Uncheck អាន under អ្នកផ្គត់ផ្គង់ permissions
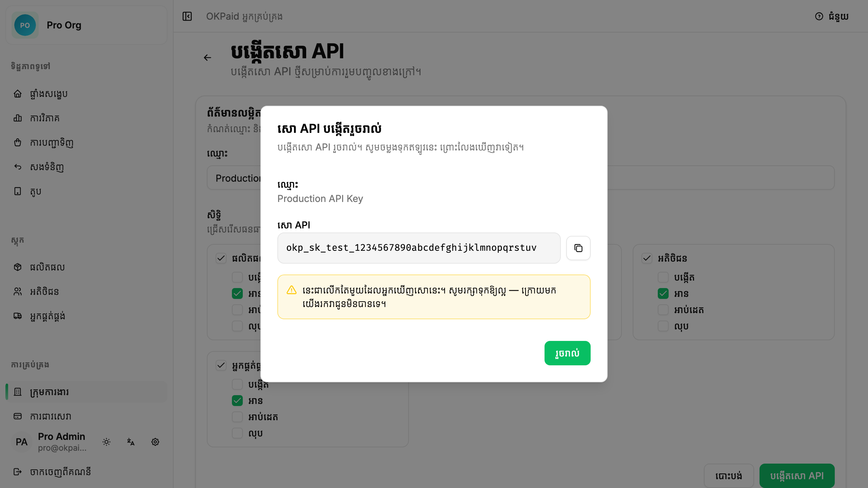This screenshot has width=868, height=488. coord(237,401)
